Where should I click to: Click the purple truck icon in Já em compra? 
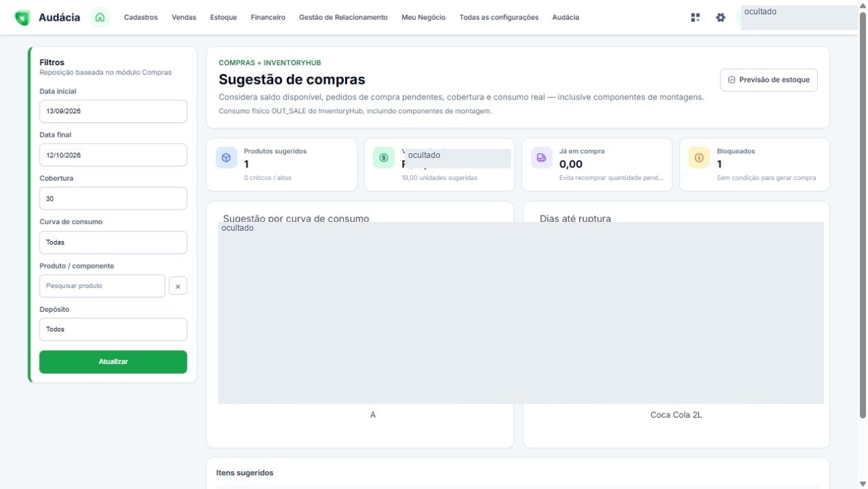[541, 158]
